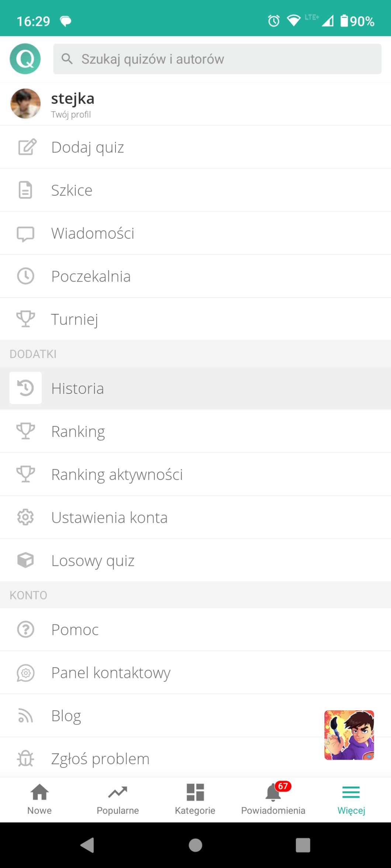This screenshot has width=391, height=868.
Task: Open Powiadomienia with 67 badge
Action: [273, 799]
